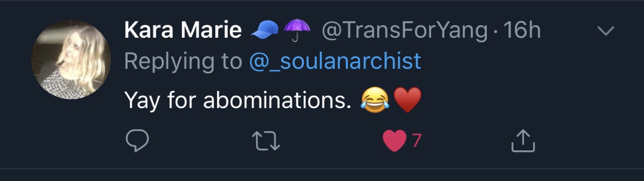Screen dimensions: 644x181
Task: Select the blue cap emoji beside name
Action: [265, 32]
